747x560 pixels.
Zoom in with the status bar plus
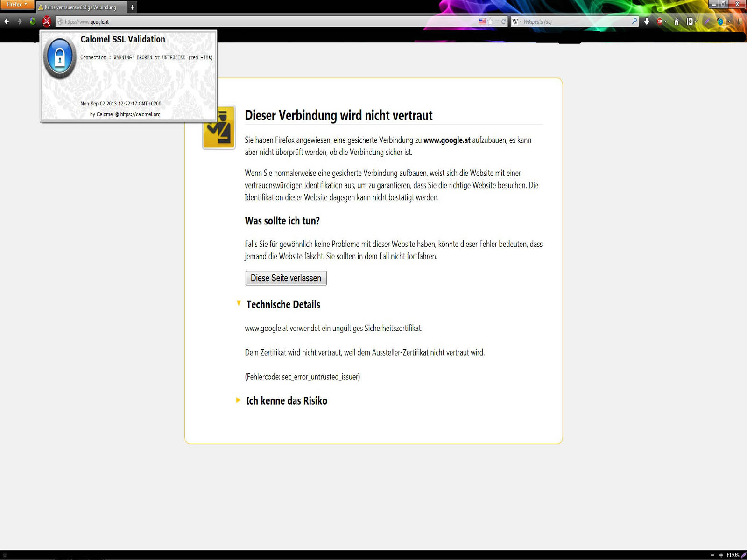pyautogui.click(x=721, y=555)
